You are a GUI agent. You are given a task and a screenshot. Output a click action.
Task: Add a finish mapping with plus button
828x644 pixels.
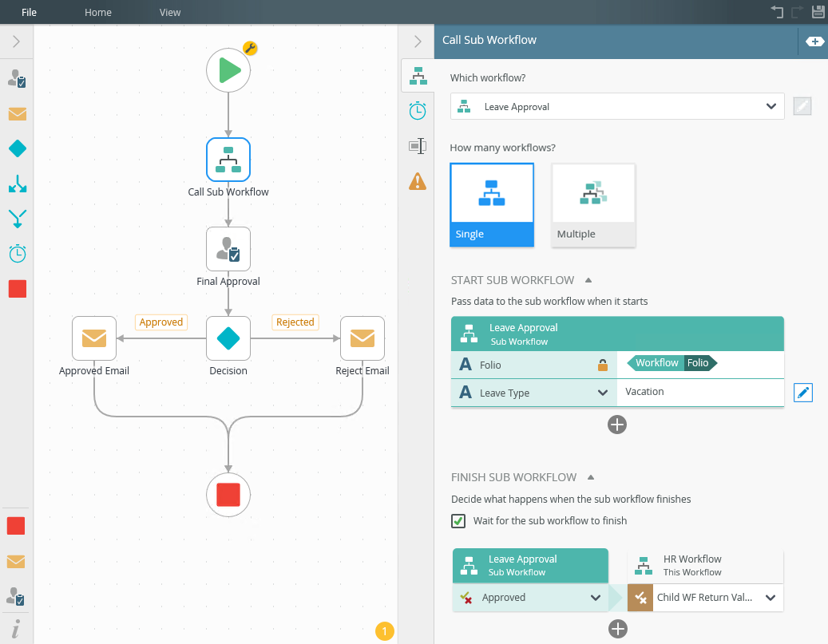[618, 629]
